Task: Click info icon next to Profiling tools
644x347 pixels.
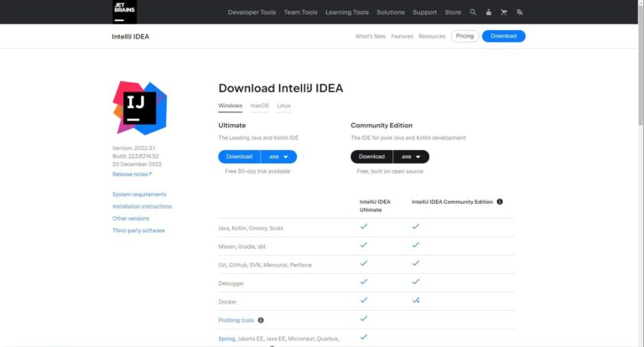Action: point(261,320)
